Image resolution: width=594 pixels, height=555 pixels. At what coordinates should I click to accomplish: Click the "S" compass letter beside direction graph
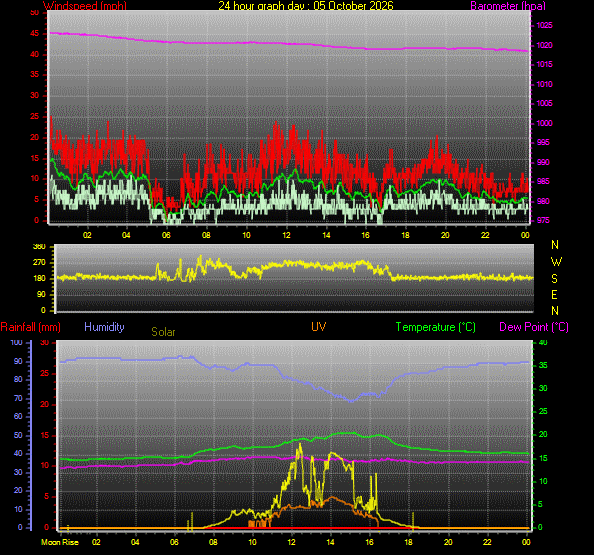(555, 279)
